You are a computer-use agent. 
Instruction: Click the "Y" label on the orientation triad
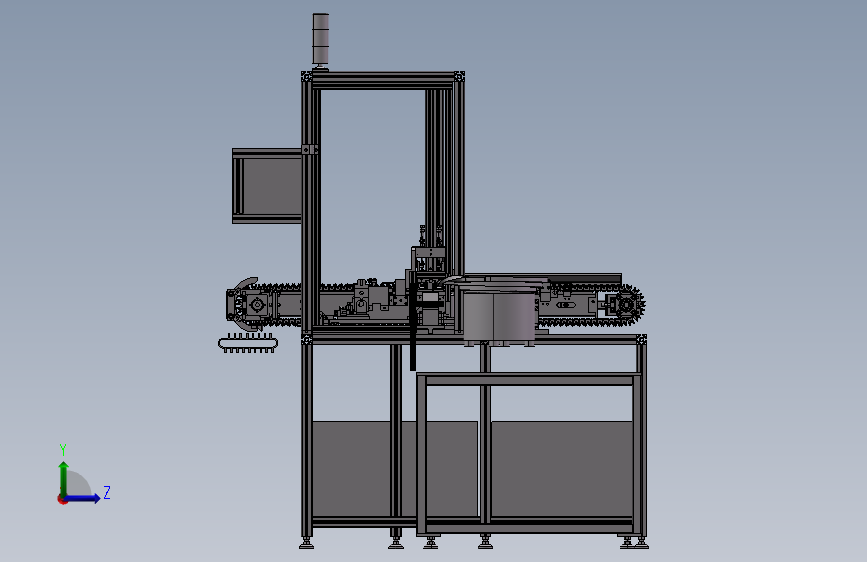[x=63, y=449]
